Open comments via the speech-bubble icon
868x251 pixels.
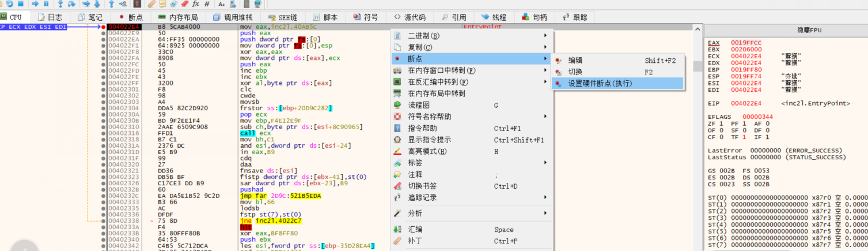pyautogui.click(x=164, y=3)
